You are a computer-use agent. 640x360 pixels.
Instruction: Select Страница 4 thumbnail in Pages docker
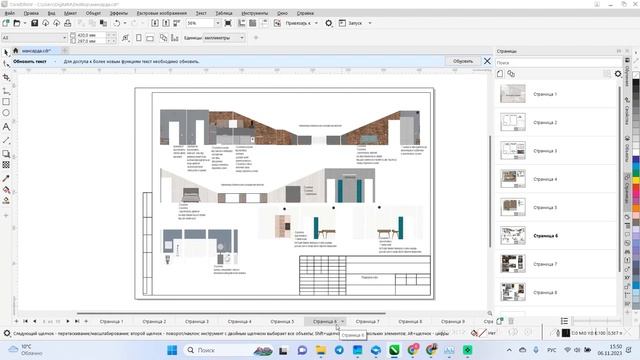coord(513,179)
